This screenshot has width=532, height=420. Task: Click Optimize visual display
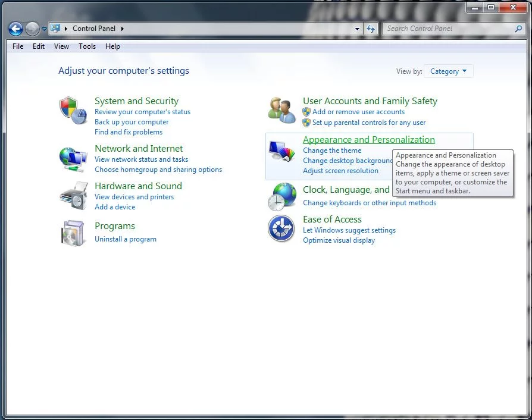pos(339,240)
